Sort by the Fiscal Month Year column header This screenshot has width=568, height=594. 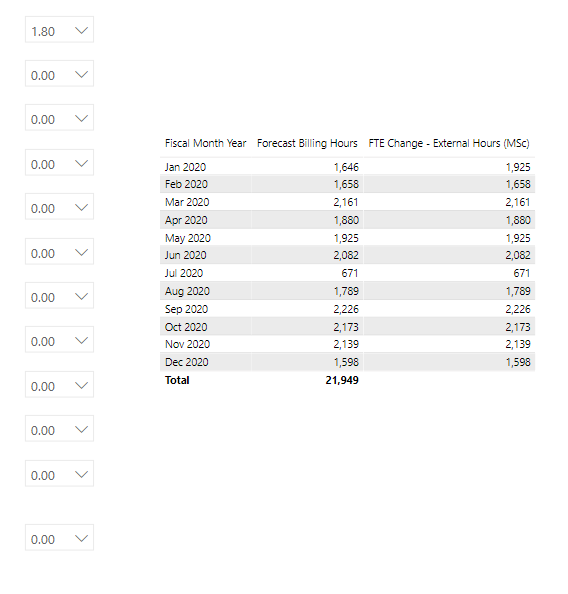click(205, 143)
